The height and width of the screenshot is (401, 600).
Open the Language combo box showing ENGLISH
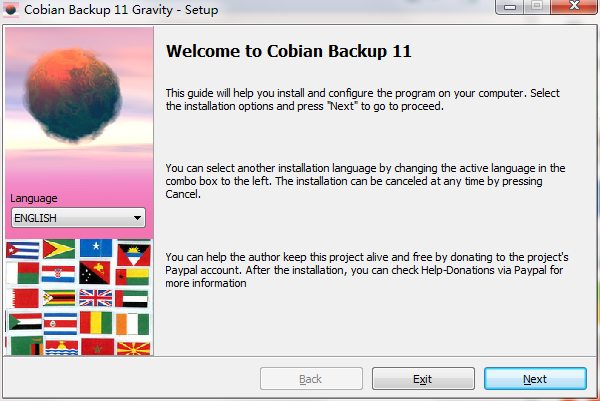(78, 218)
